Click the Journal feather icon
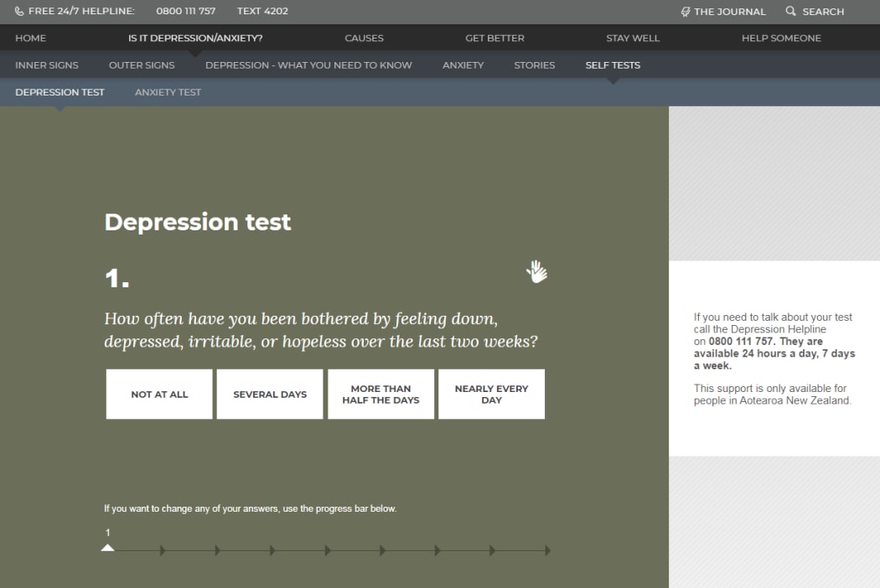 coord(686,12)
